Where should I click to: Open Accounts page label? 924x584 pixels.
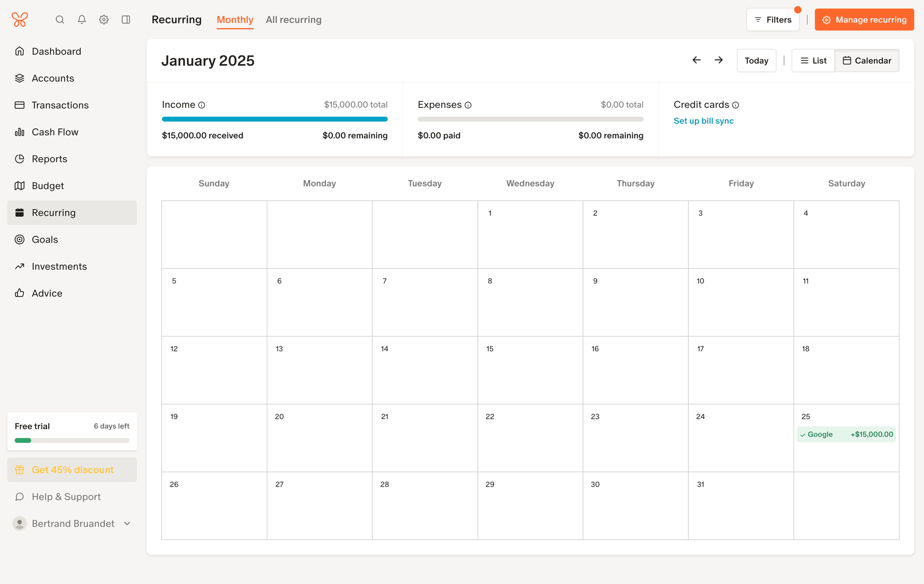pyautogui.click(x=53, y=78)
